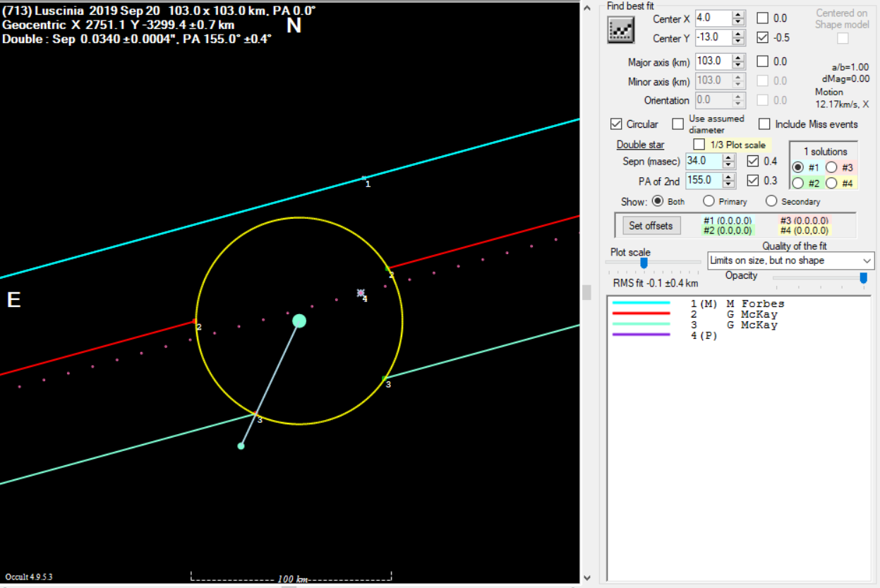The width and height of the screenshot is (880, 588).
Task: Step down the Major axis value
Action: tap(739, 66)
